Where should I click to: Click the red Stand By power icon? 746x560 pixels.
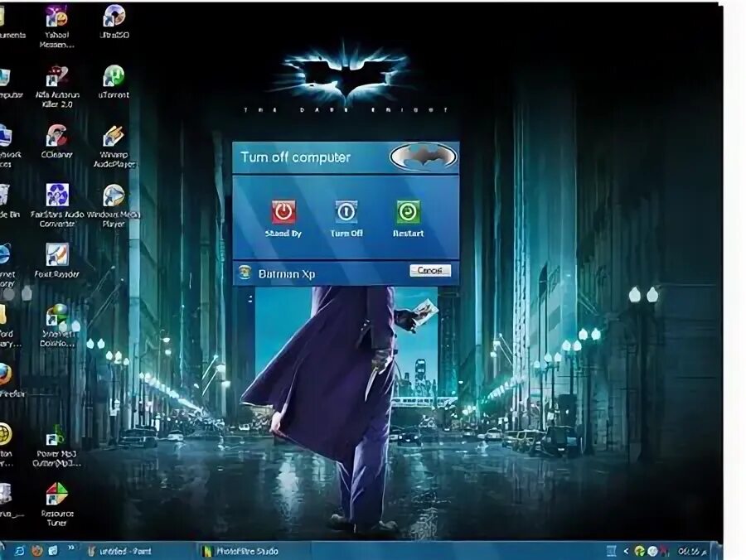coord(283,211)
